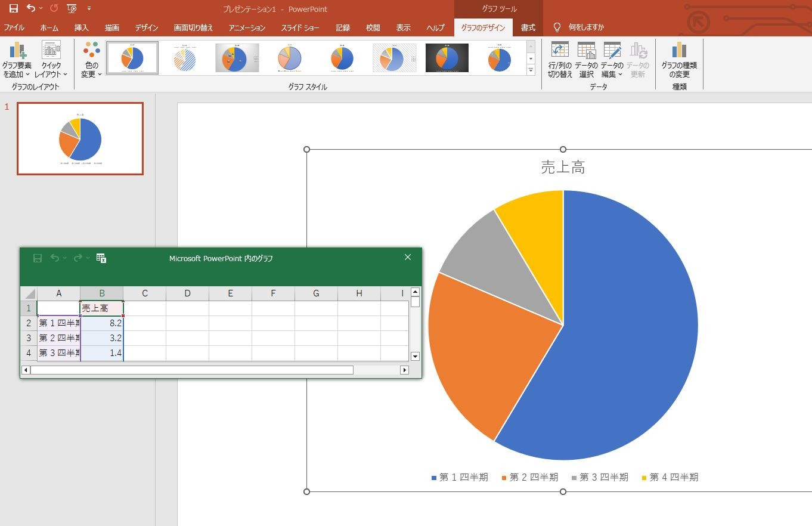
Task: Open the ヘルプ tab
Action: (436, 27)
